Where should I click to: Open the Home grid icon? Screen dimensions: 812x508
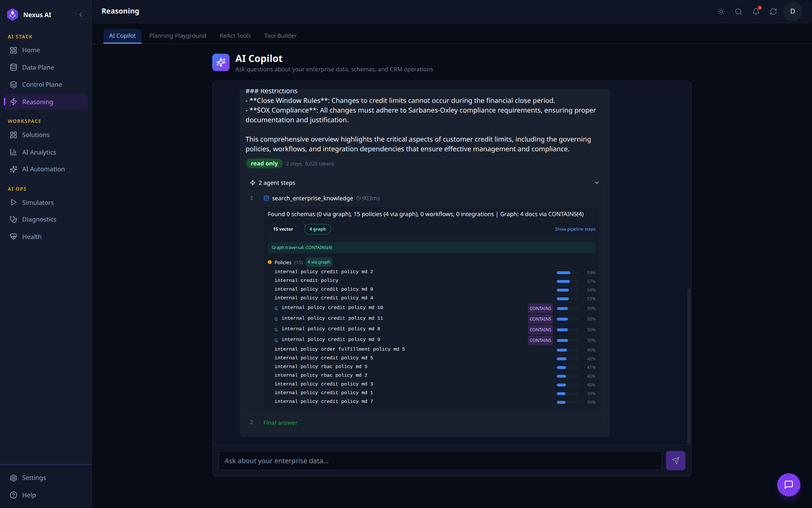[14, 50]
